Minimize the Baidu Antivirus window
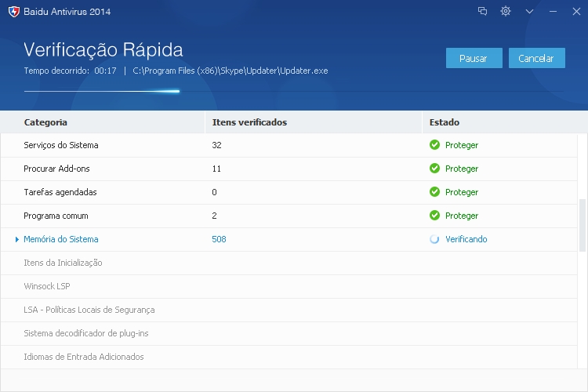 (x=553, y=12)
